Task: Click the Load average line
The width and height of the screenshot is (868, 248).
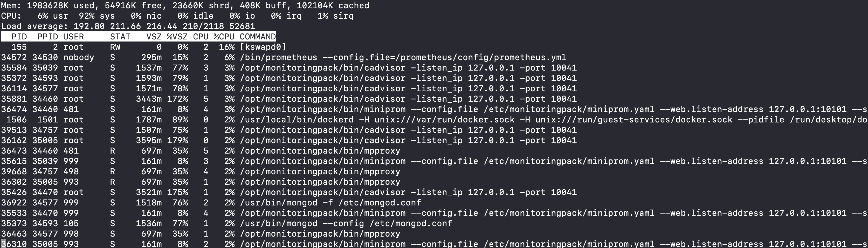Action: pyautogui.click(x=128, y=26)
